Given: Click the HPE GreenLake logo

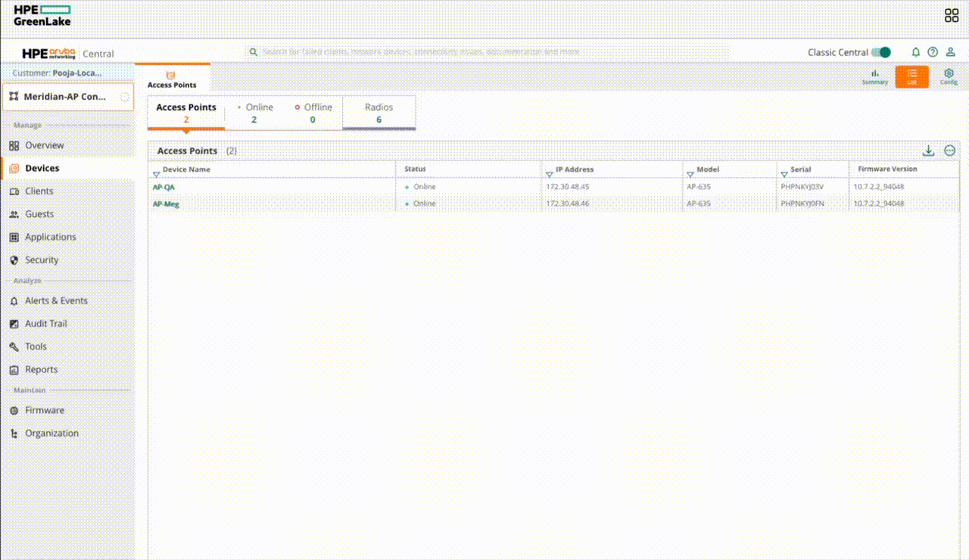Looking at the screenshot, I should click(42, 15).
